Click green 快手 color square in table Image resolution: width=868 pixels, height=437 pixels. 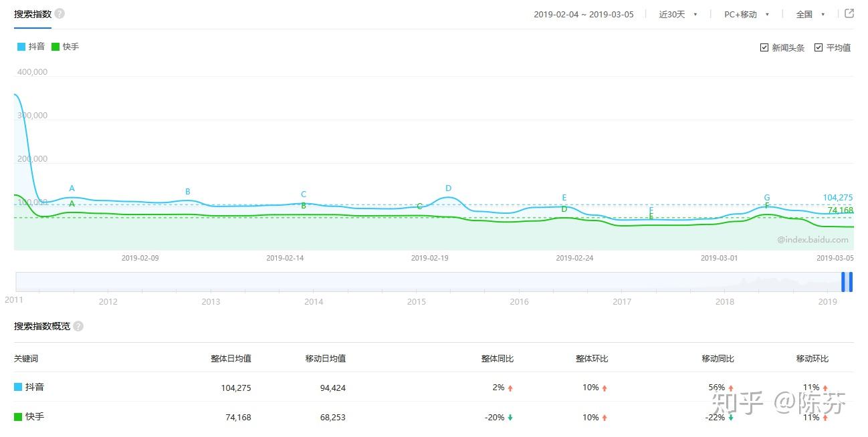click(x=18, y=417)
